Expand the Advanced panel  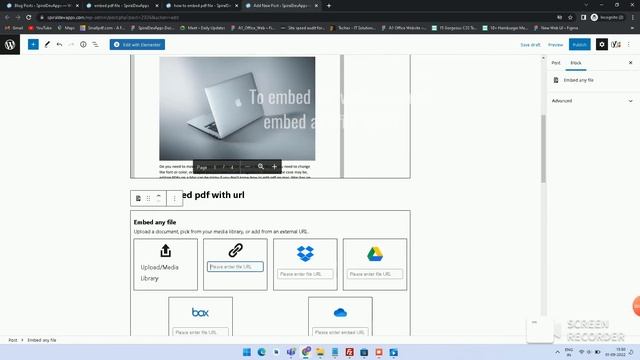[592, 101]
